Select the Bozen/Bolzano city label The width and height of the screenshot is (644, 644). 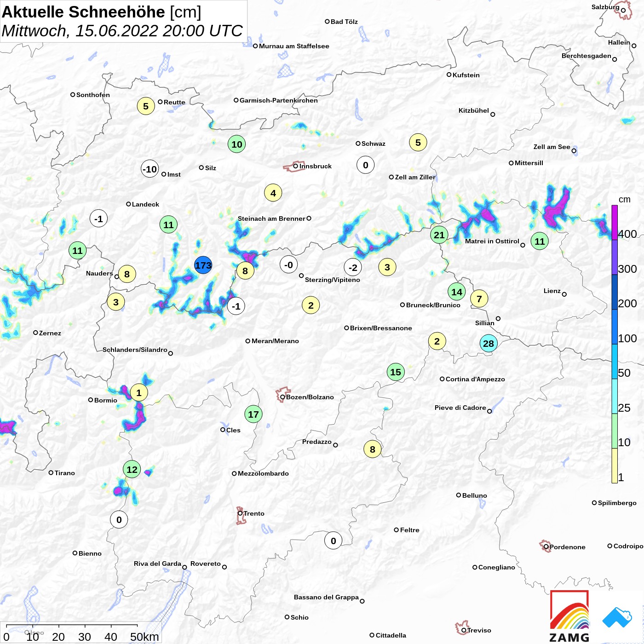[x=310, y=397]
